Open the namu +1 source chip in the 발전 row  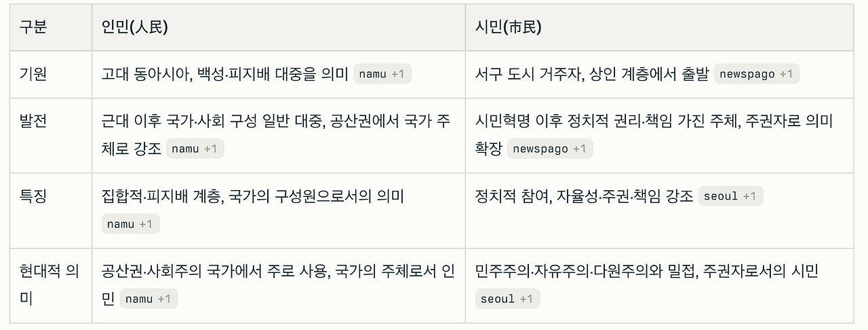click(195, 149)
